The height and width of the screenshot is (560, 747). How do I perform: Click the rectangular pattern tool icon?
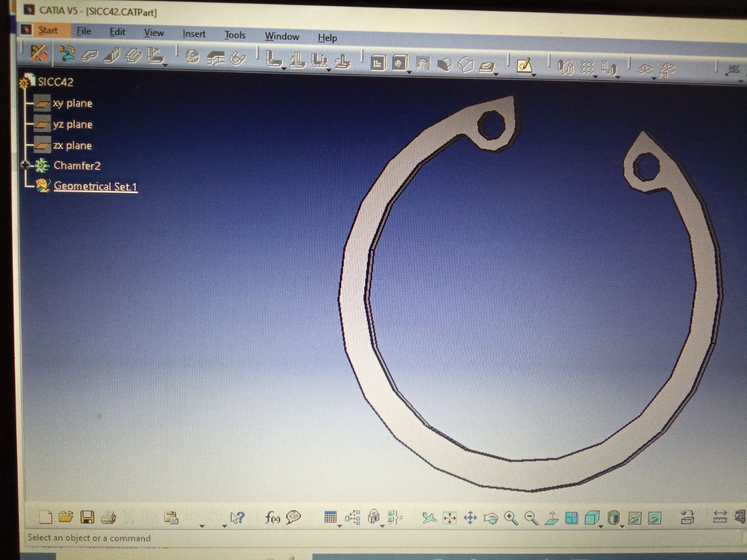click(x=587, y=68)
